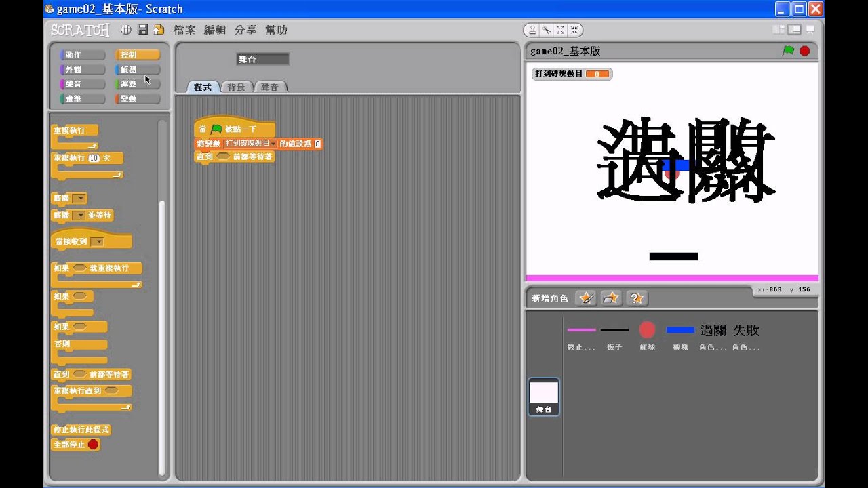
Task: Click the share project icon in toolbar
Action: [159, 30]
